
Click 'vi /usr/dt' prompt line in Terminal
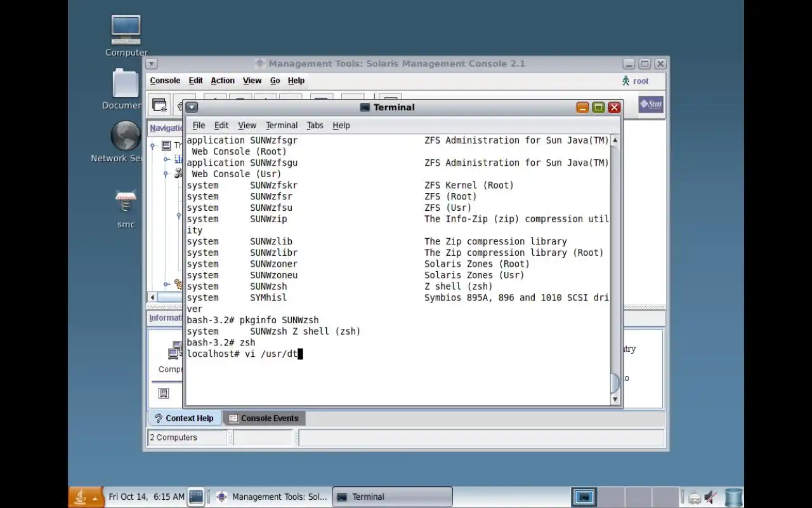(245, 354)
